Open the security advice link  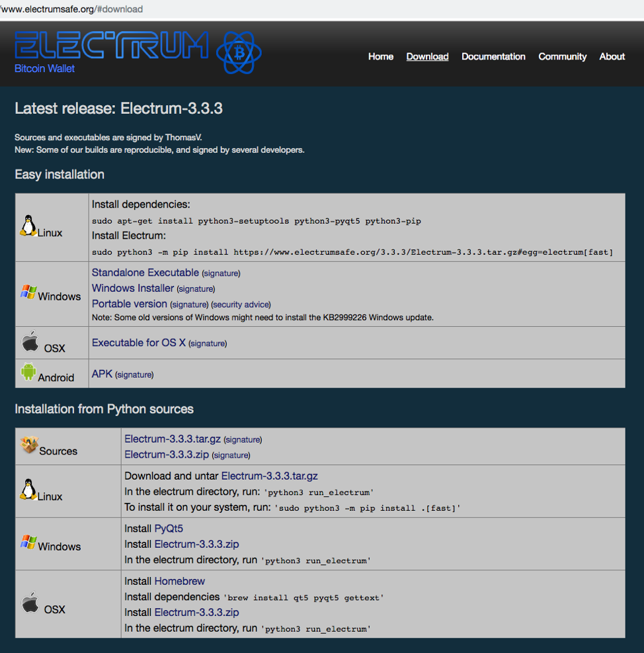point(241,305)
